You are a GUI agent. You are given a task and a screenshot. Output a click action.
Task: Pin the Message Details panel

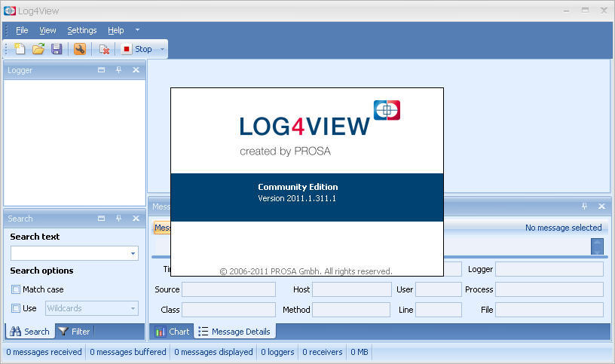point(584,206)
